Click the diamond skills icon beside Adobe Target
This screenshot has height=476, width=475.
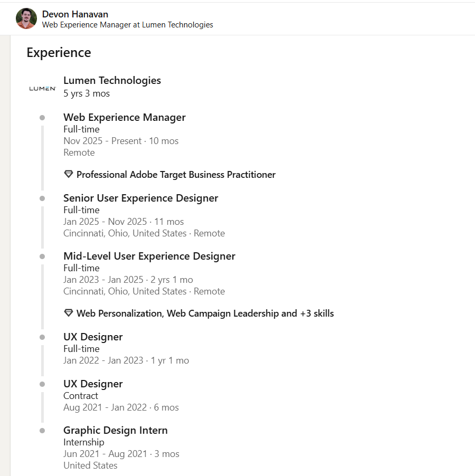(69, 174)
